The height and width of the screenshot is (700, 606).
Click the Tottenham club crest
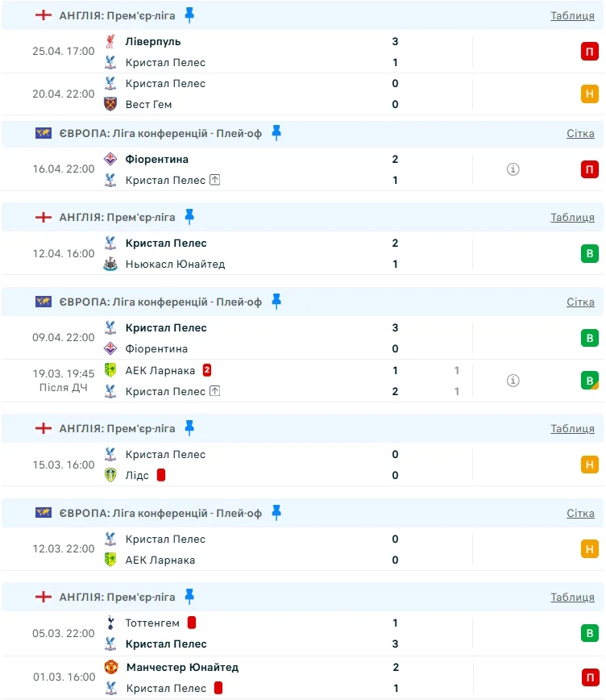point(110,623)
